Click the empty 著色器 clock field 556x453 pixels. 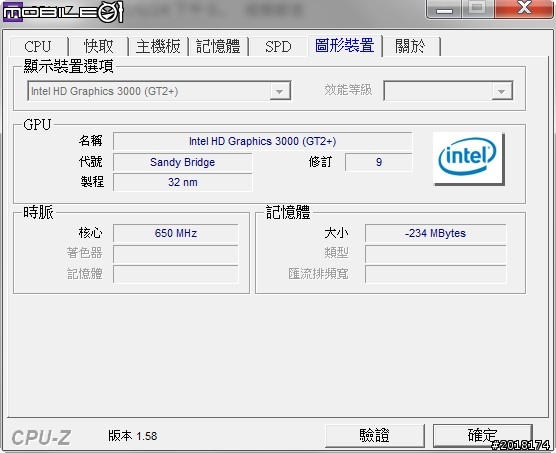coord(176,254)
